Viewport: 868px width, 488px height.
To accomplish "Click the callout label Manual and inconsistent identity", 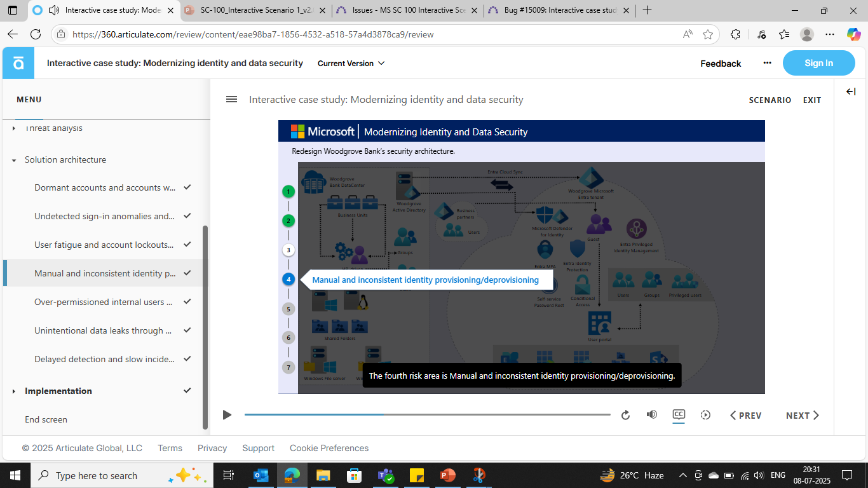I will tap(425, 280).
